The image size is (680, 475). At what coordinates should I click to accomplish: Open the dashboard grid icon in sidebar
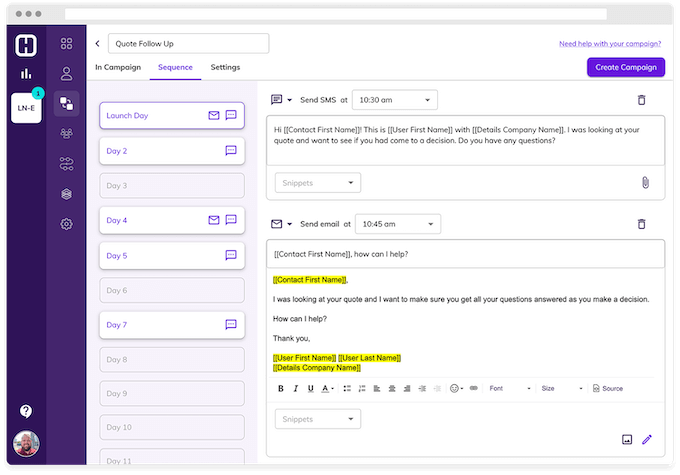pos(67,44)
